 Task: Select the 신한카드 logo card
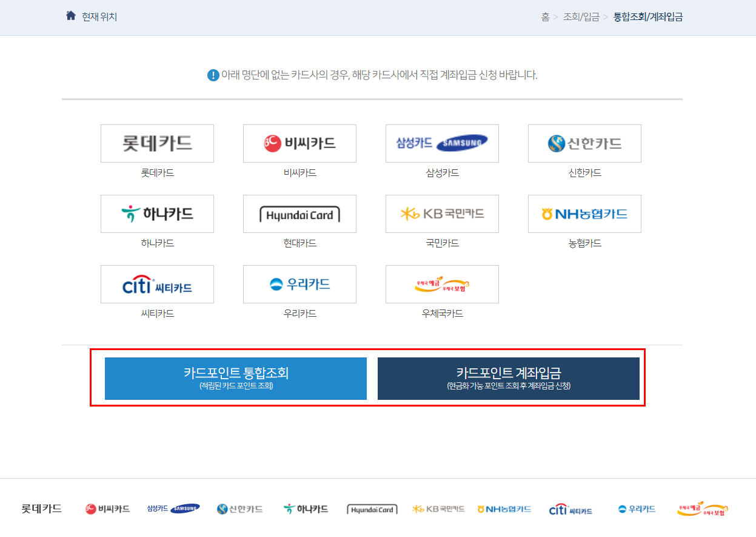584,143
